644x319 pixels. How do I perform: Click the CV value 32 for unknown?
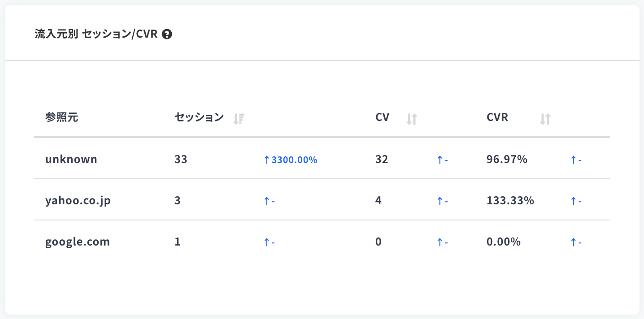click(382, 159)
